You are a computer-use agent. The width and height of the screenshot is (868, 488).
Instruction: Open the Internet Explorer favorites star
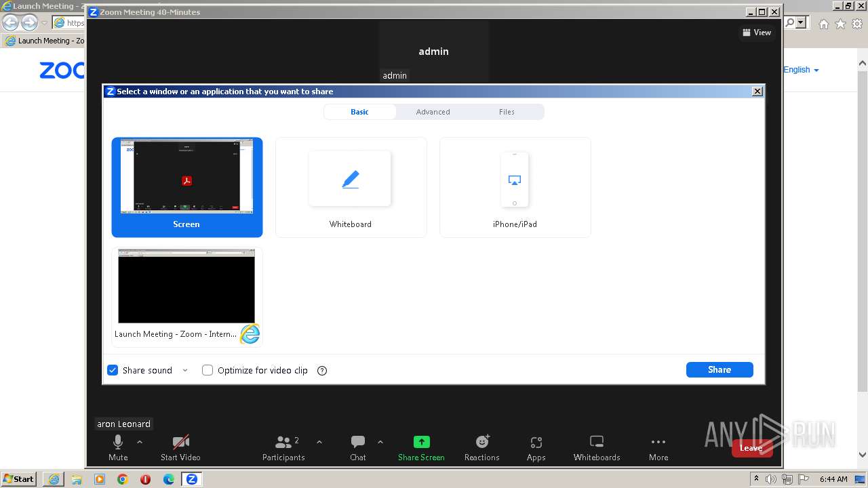[x=840, y=24]
